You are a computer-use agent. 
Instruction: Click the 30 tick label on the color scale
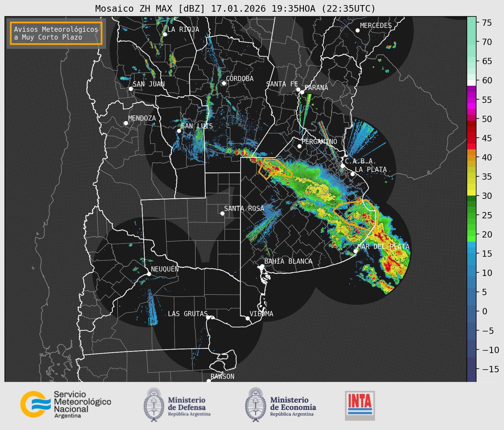tap(486, 196)
